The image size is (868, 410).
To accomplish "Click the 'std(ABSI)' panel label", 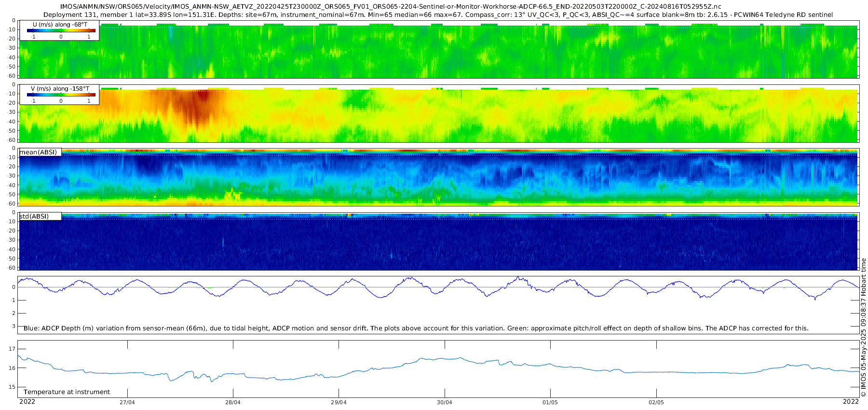I will [x=34, y=216].
